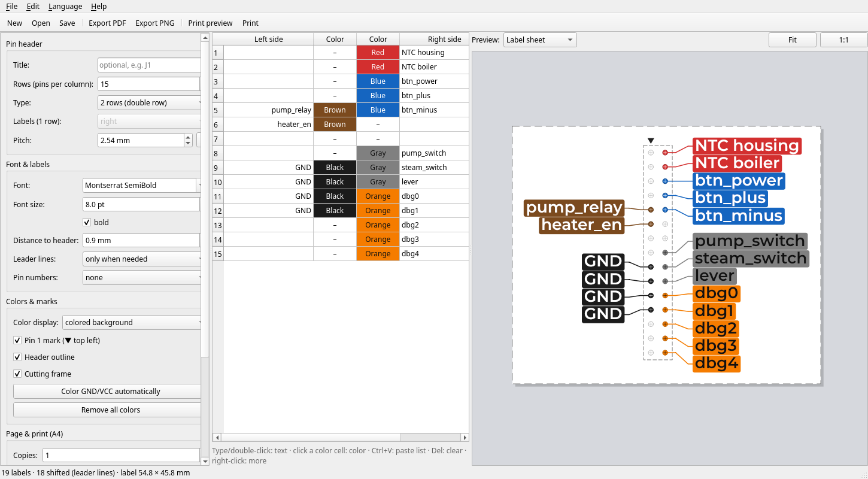Open the Language menu
The height and width of the screenshot is (479, 868).
(x=65, y=6)
